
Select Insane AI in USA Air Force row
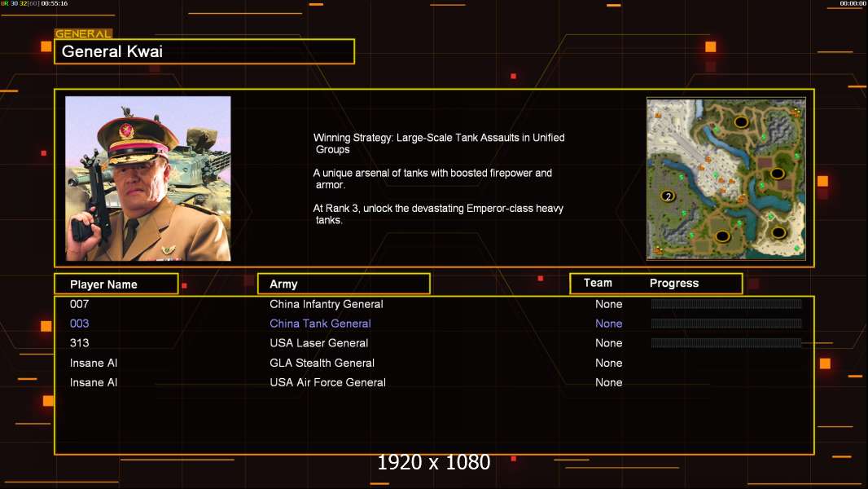pyautogui.click(x=94, y=382)
